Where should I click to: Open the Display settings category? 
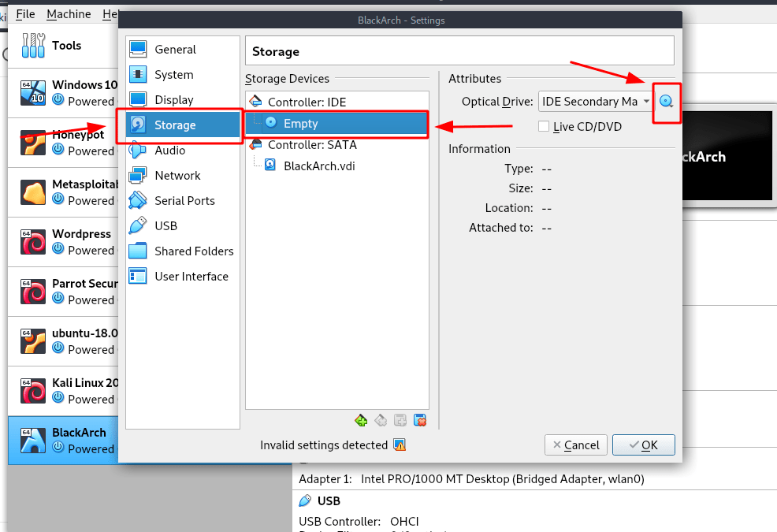pyautogui.click(x=182, y=99)
